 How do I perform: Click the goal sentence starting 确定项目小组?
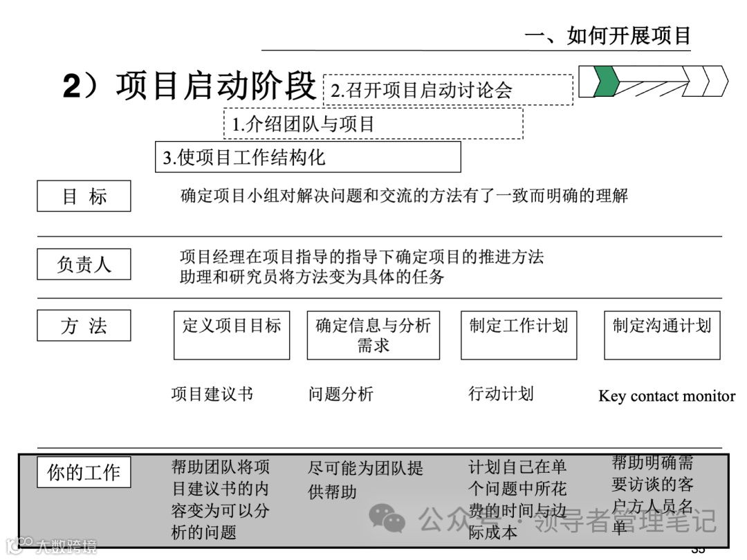point(404,195)
